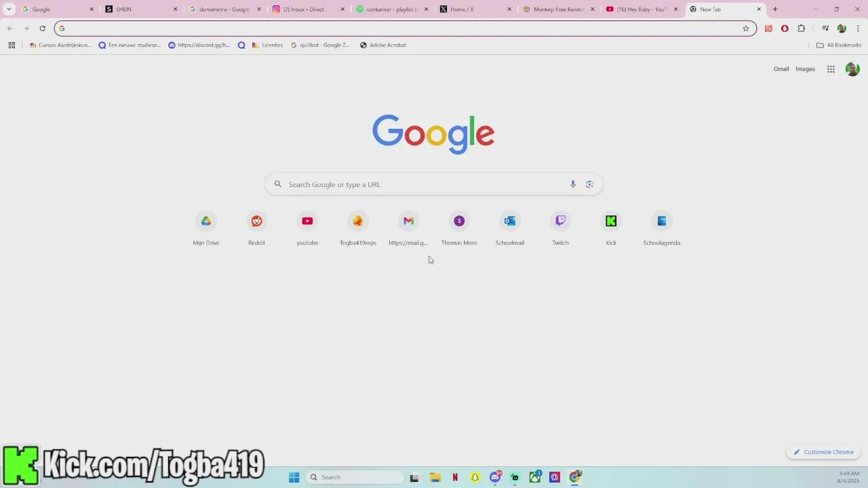Click the orange extension icon beside the star
Screen dimensions: 868x488
(768, 28)
